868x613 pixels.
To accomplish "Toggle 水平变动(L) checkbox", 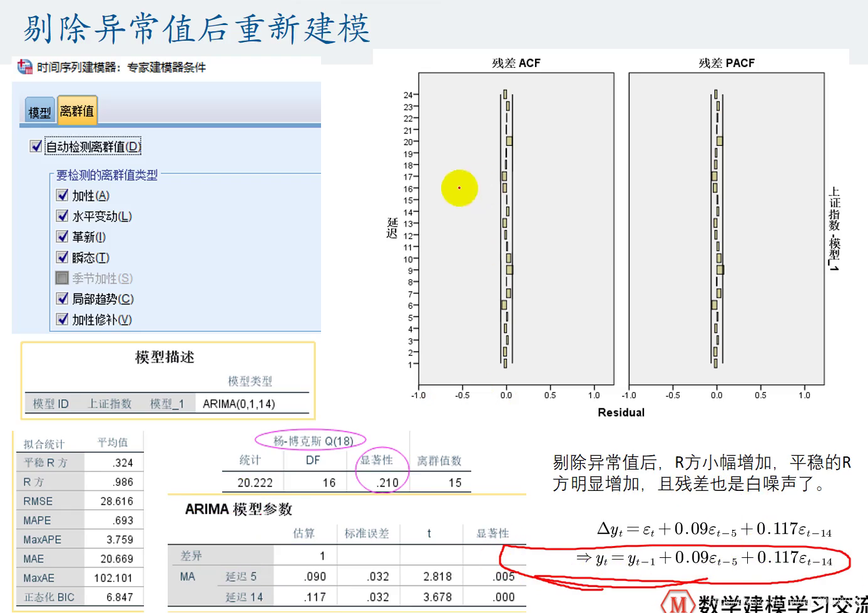I will point(62,216).
